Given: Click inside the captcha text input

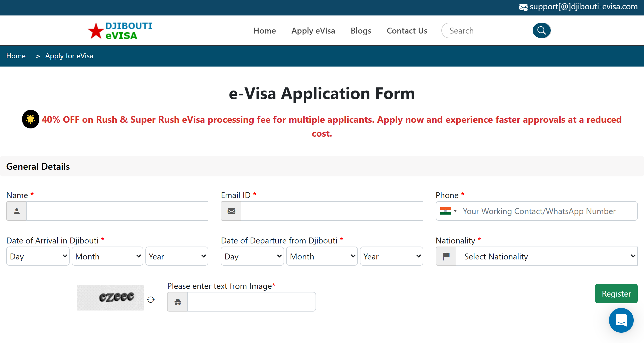Looking at the screenshot, I should pyautogui.click(x=251, y=301).
